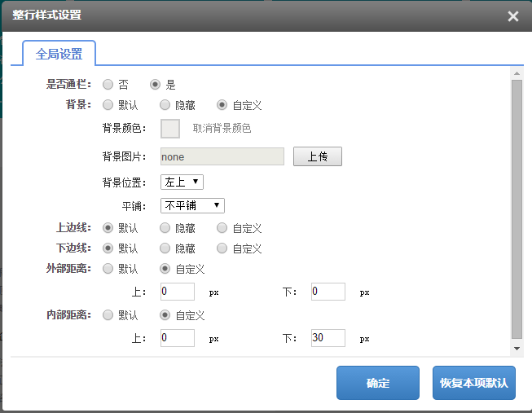Click the 背景图片 path field

[x=221, y=156]
